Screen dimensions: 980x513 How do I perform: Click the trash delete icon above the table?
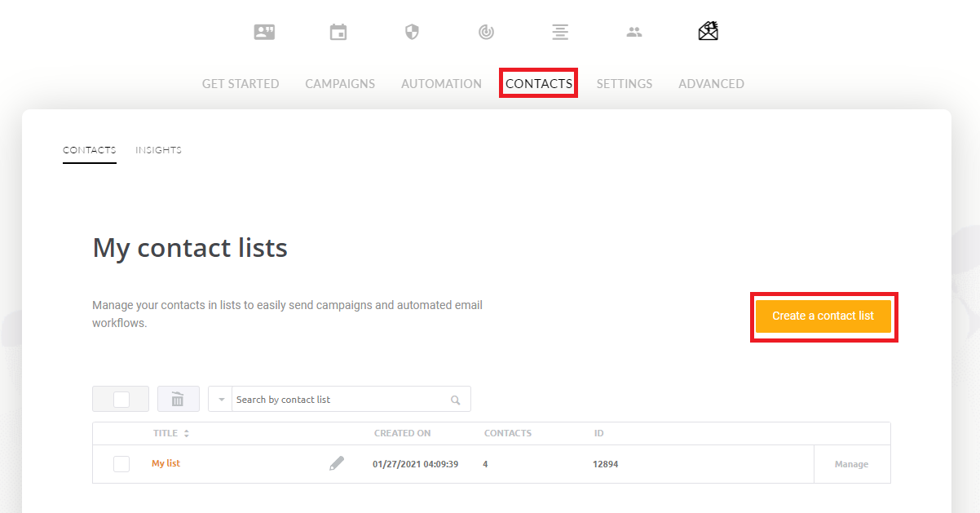(178, 399)
